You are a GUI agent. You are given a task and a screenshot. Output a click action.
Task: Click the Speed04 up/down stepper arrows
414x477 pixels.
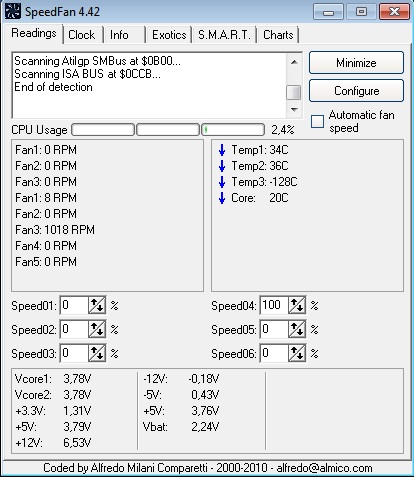click(297, 305)
